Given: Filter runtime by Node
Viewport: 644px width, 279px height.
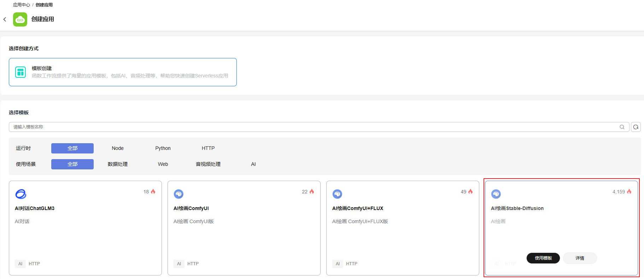Looking at the screenshot, I should tap(118, 148).
